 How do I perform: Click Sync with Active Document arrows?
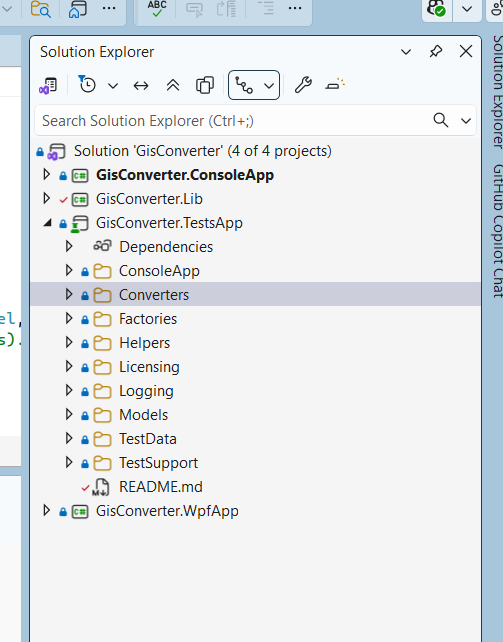tap(141, 86)
